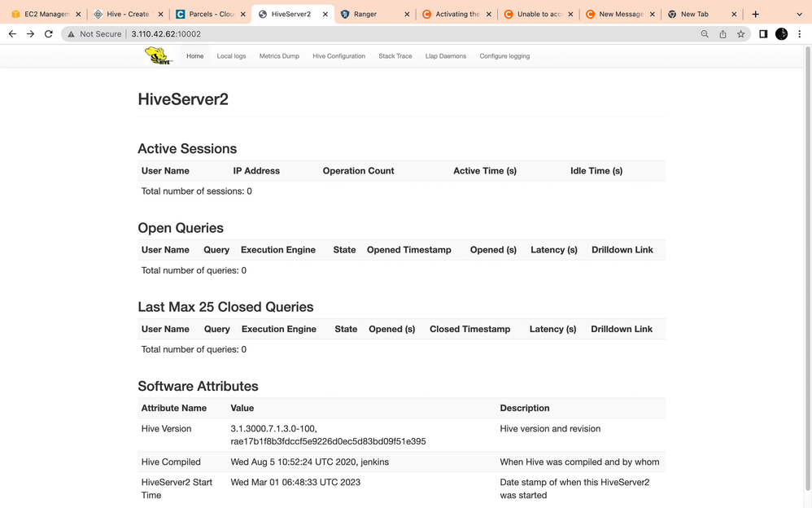Open the Hive Configuration page
812x508 pixels.
pyautogui.click(x=338, y=56)
